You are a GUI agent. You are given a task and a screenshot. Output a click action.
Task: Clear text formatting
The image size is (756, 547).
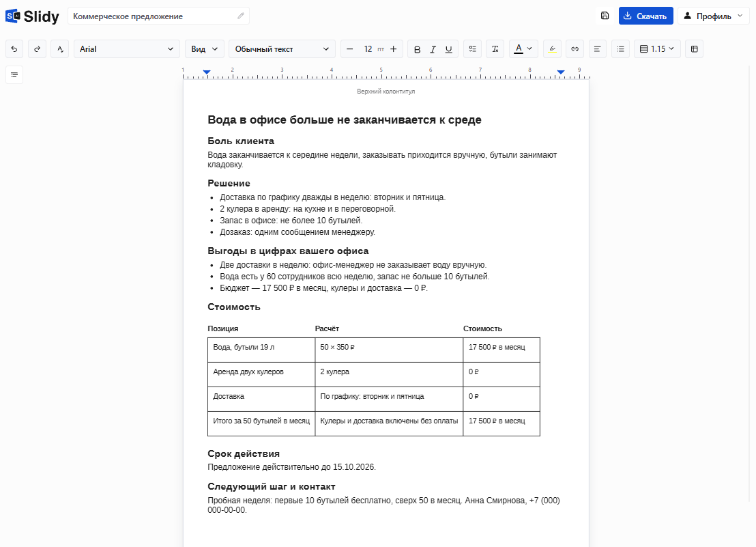[x=495, y=48]
